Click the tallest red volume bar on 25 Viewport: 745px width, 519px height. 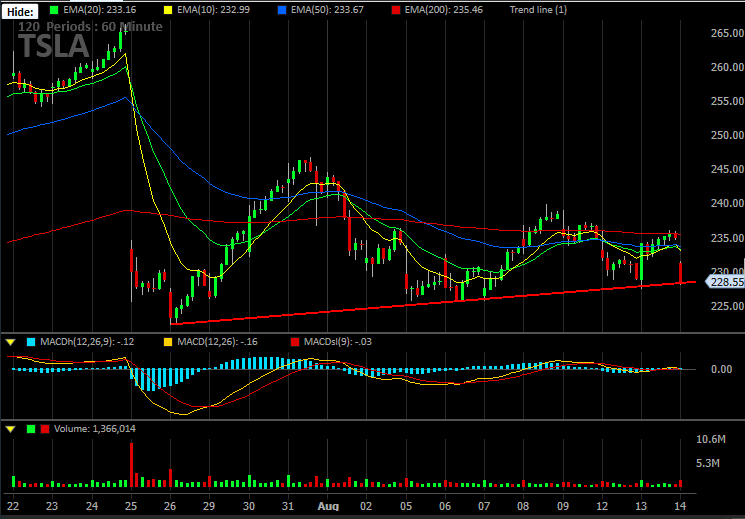point(131,465)
